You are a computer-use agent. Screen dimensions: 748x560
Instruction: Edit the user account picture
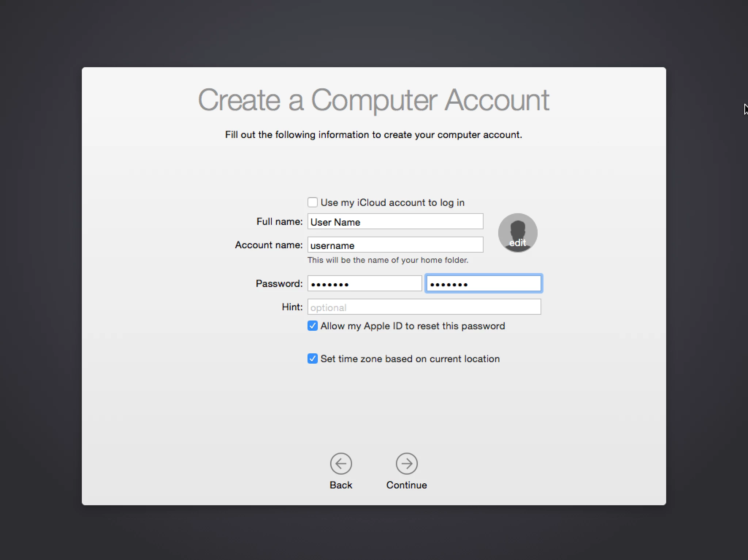(x=518, y=233)
